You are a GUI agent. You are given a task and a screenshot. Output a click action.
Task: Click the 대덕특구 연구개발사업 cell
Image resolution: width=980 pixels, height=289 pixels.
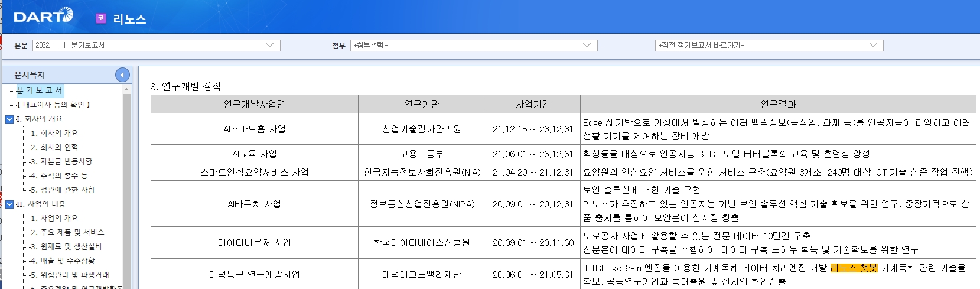pyautogui.click(x=255, y=274)
